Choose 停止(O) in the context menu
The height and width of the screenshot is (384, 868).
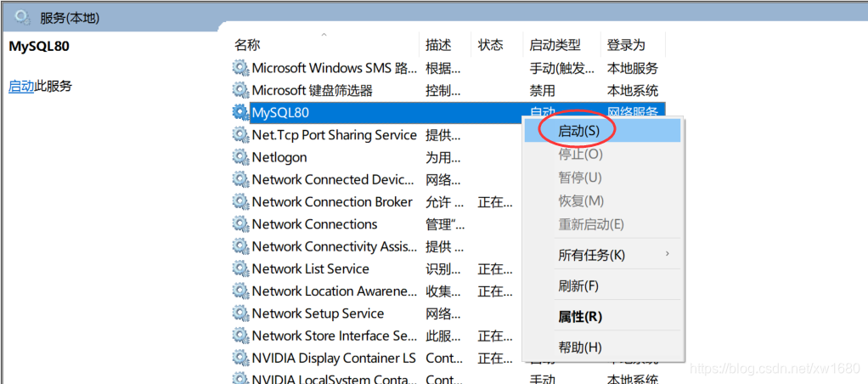point(602,154)
